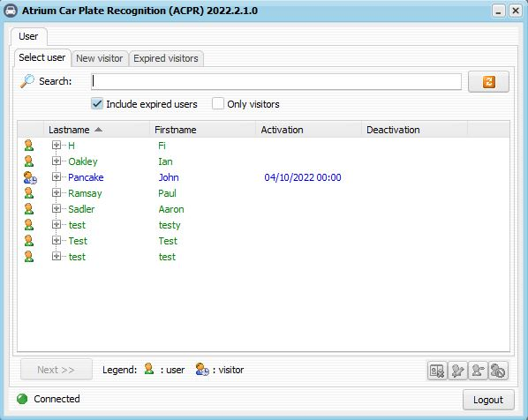Click the firstname Aaron cell
Screen dimensions: 528x420
point(171,209)
